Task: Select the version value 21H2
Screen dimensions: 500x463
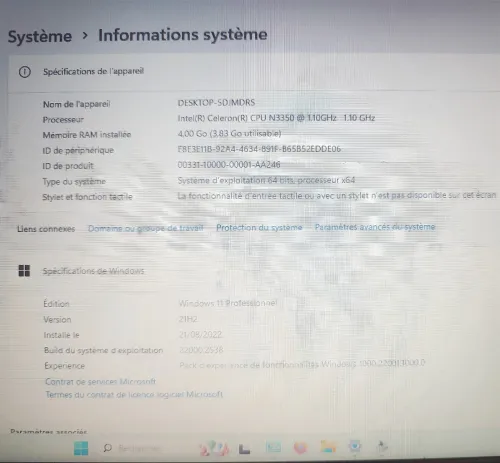Action: coord(188,319)
